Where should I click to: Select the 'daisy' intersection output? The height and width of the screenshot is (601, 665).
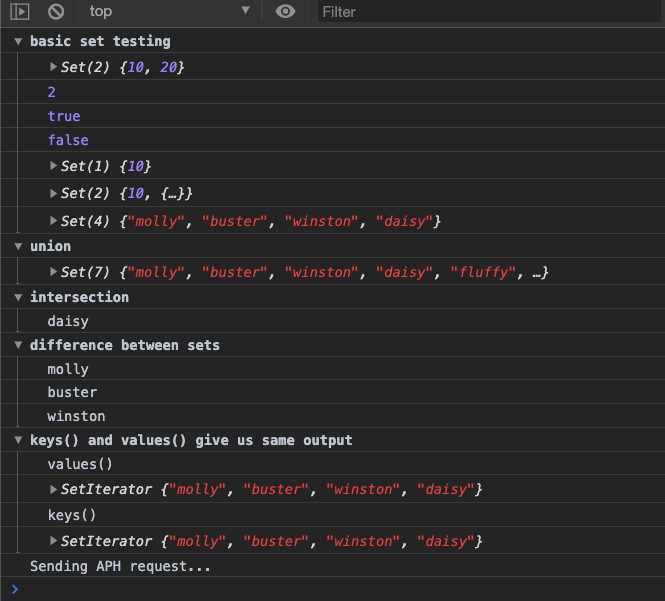pyautogui.click(x=68, y=321)
